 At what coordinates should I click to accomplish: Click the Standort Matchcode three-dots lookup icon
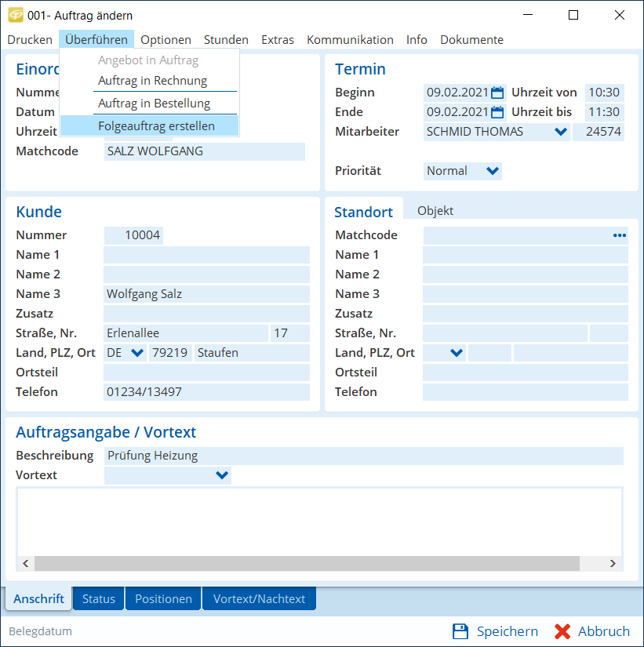(x=620, y=235)
